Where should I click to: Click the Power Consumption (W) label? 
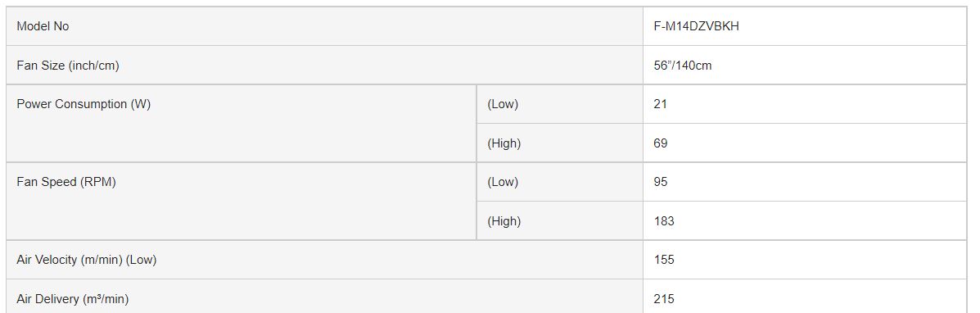click(84, 104)
